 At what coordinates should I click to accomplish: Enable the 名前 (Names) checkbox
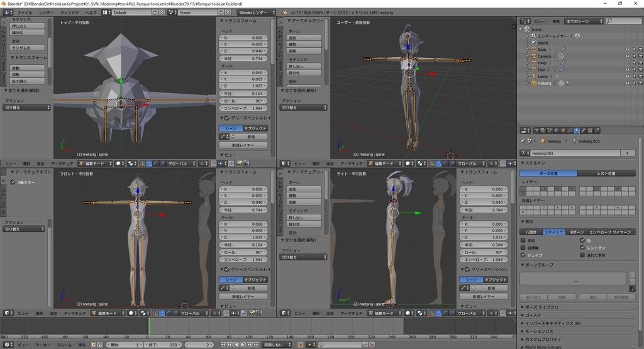523,240
